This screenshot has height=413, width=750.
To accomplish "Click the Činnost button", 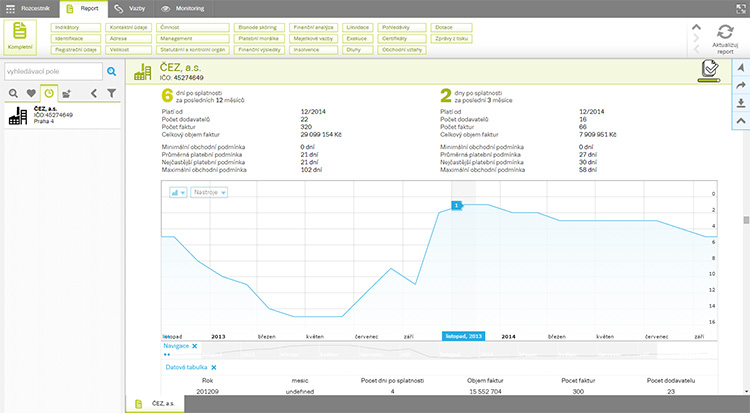I will tap(193, 28).
